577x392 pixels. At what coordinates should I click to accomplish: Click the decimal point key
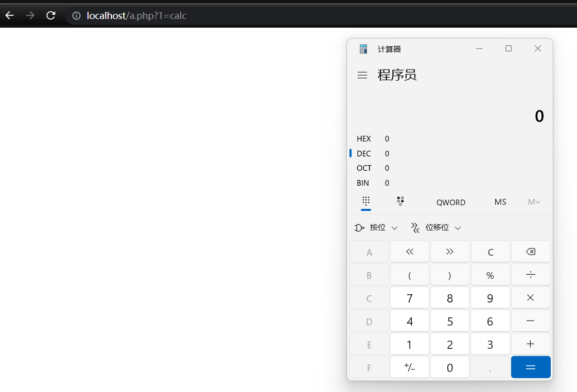pos(490,367)
